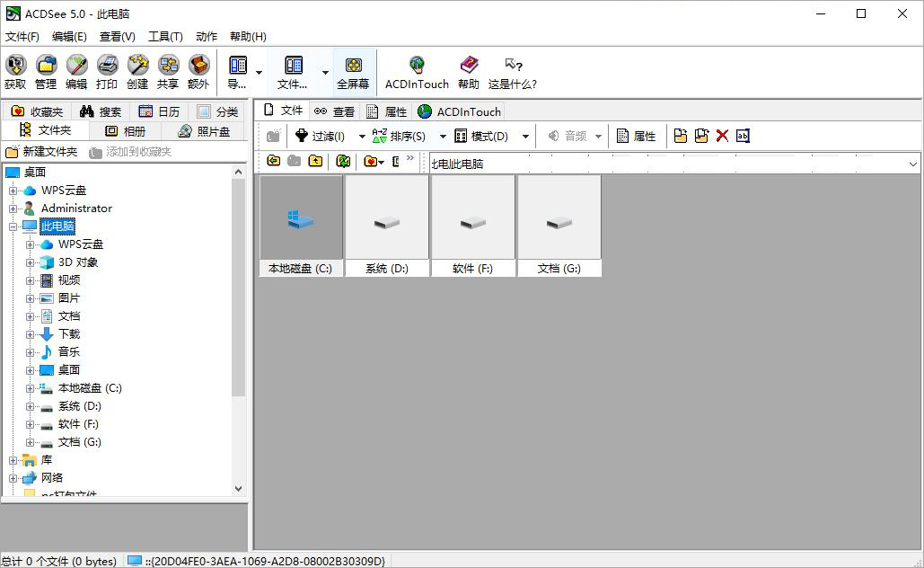Image resolution: width=924 pixels, height=568 pixels.
Task: Open the 创建 (Create) wand icon
Action: click(x=138, y=72)
